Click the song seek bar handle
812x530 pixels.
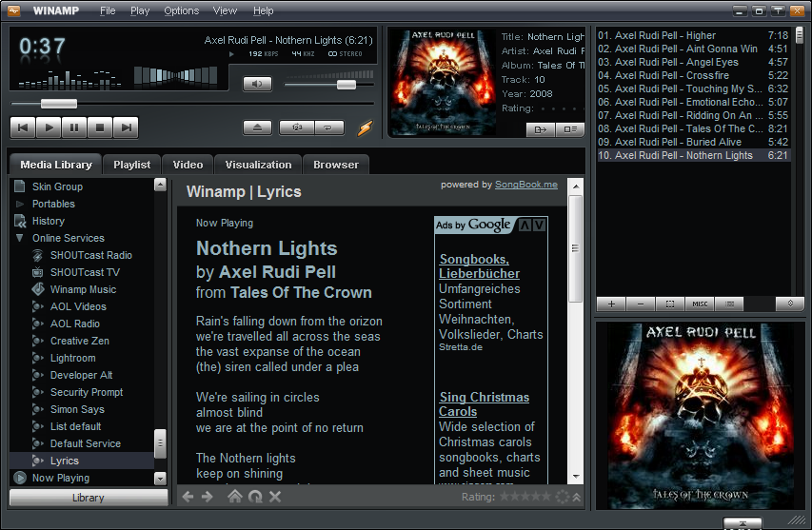[x=59, y=104]
